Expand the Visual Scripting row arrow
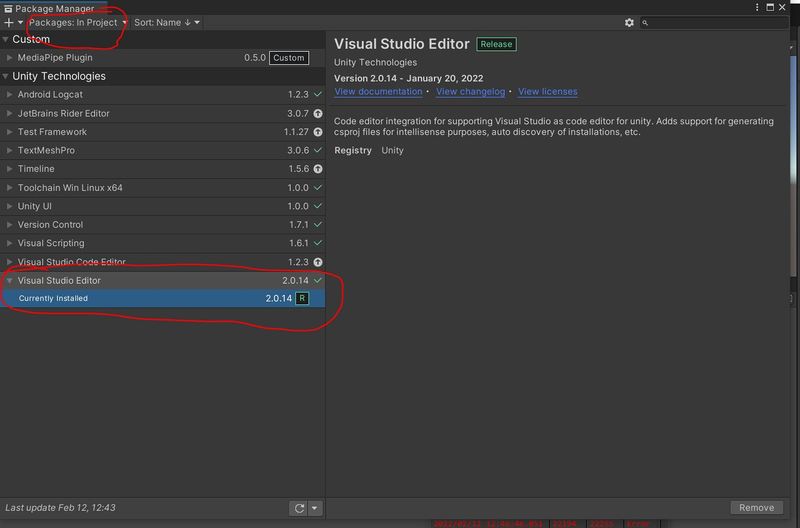The height and width of the screenshot is (528, 800). point(9,243)
